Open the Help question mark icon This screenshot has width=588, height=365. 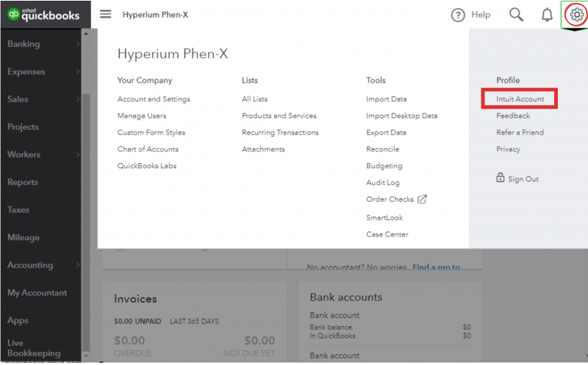[x=457, y=15]
